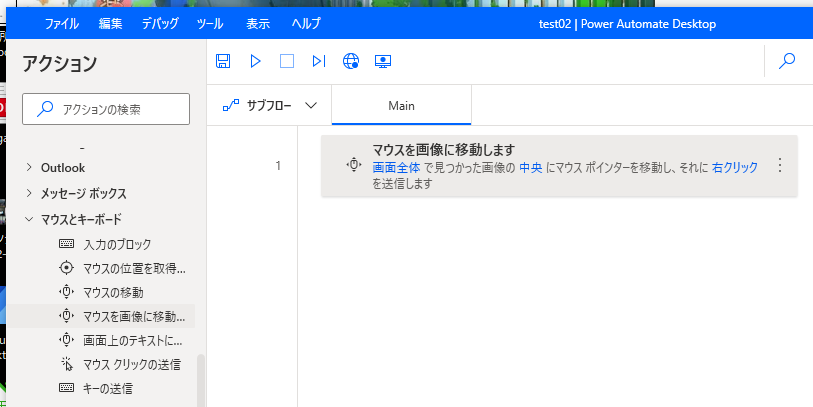
Task: Run the flow with the play icon
Action: [255, 61]
